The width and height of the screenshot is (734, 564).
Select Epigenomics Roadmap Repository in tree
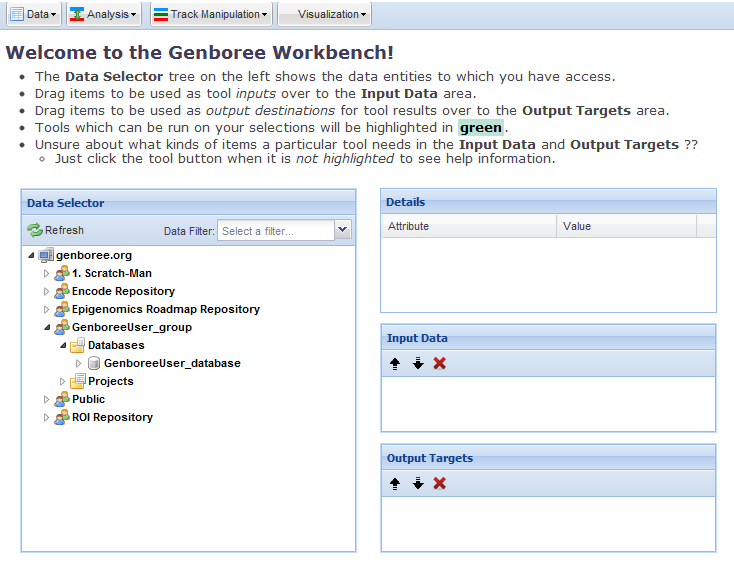pyautogui.click(x=165, y=309)
